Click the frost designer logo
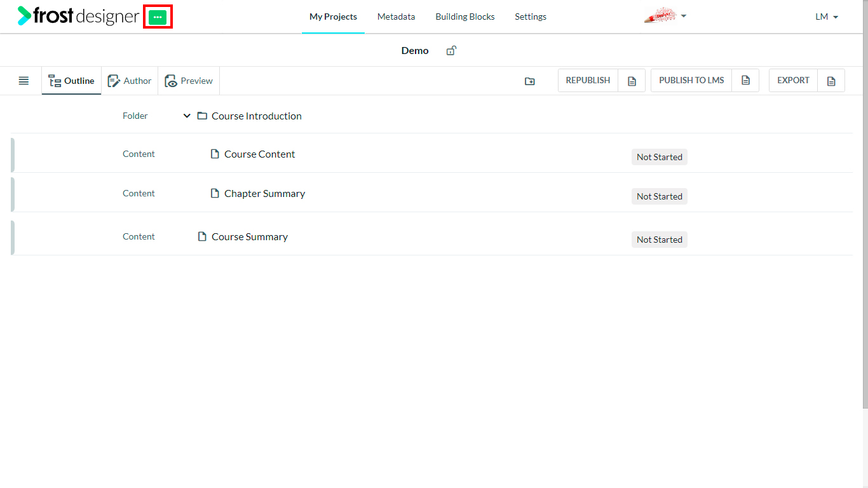The image size is (868, 488). pyautogui.click(x=78, y=16)
